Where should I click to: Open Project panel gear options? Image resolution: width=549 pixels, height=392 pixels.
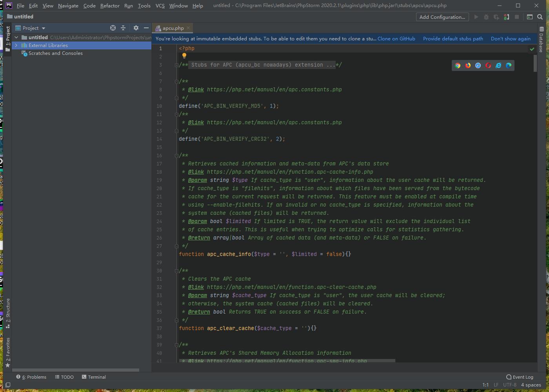(136, 28)
